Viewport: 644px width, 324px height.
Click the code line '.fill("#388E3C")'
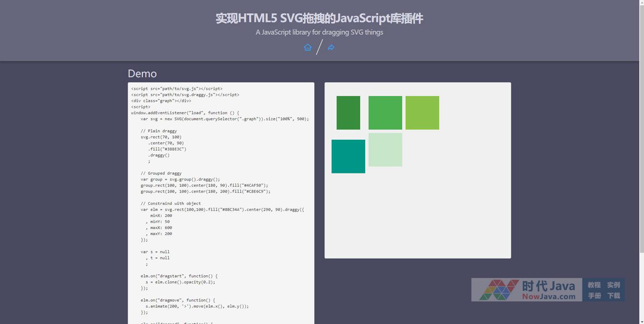point(167,149)
